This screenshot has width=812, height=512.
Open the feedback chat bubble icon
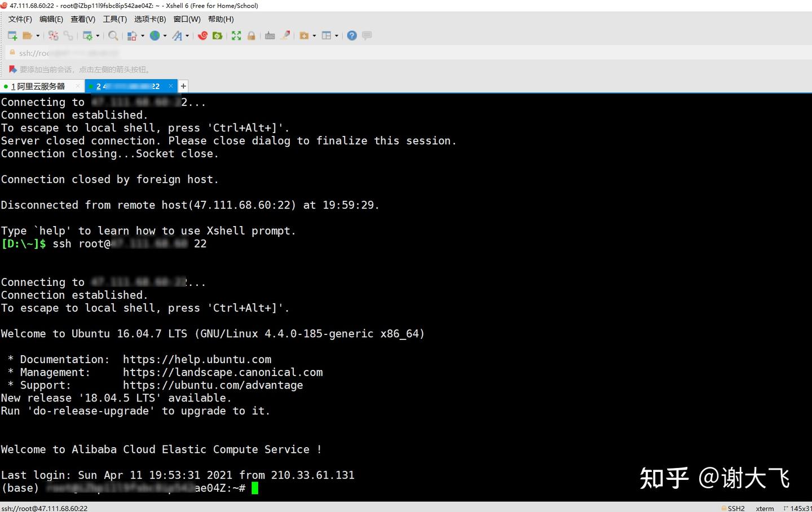coord(367,35)
